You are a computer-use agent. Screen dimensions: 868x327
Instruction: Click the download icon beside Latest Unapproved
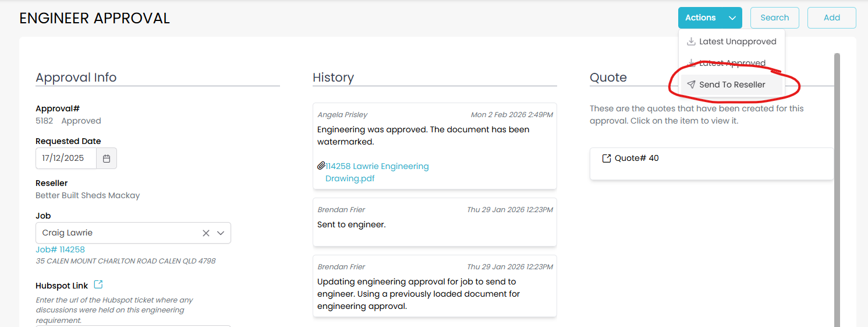[x=691, y=41]
